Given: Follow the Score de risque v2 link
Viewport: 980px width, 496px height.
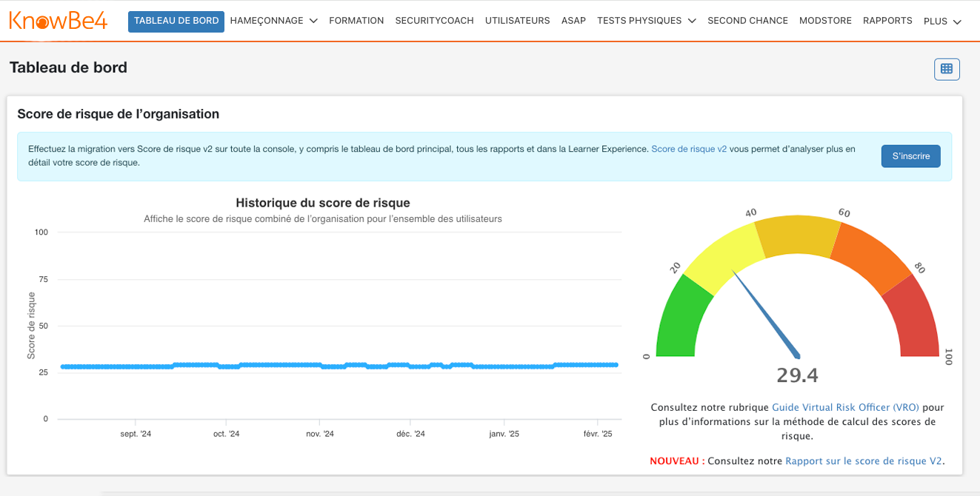Looking at the screenshot, I should point(689,149).
